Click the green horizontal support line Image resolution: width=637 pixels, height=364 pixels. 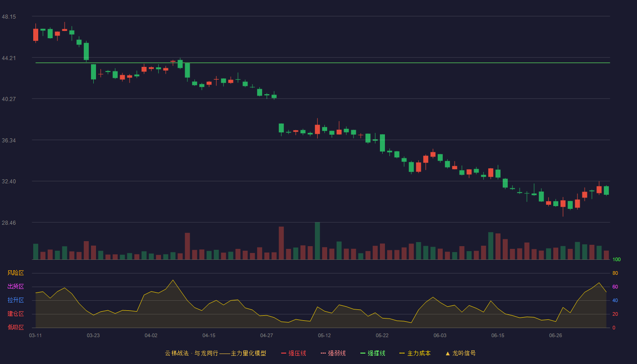[x=323, y=63]
